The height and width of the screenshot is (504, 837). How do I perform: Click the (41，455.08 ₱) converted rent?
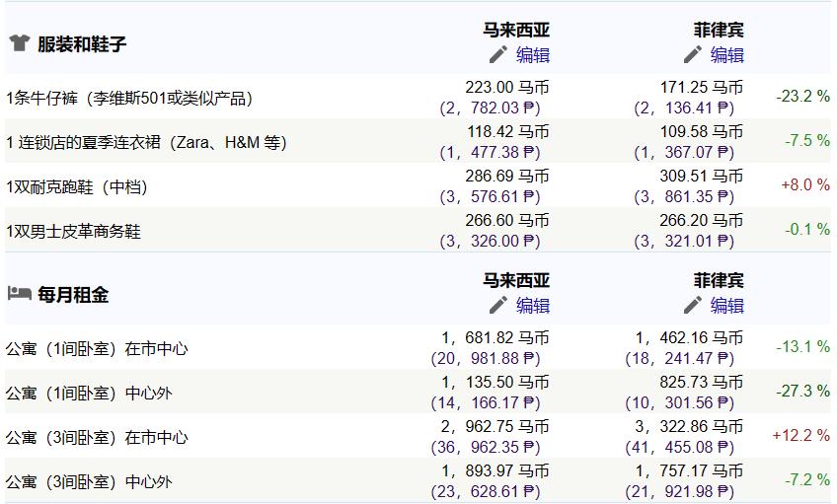coord(680,447)
